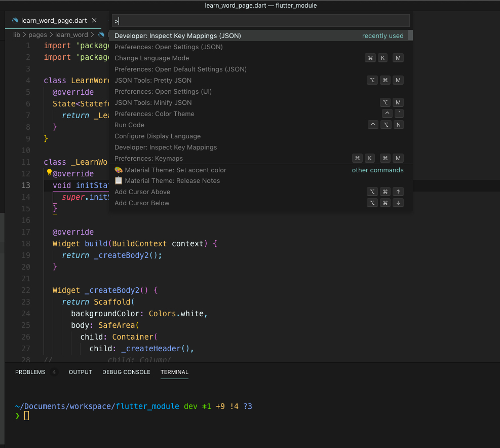Screen dimensions: 500x448
Task: Click the breadcrumb chevron after learn_word
Action: [92, 35]
